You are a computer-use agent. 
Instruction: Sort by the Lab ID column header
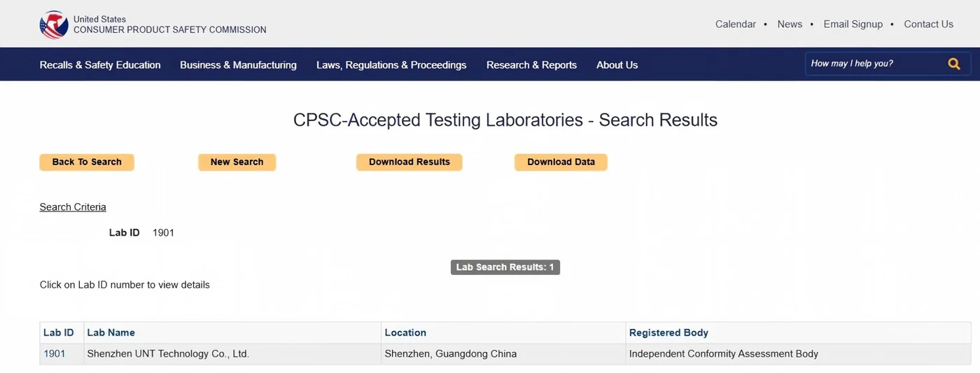[x=59, y=332]
